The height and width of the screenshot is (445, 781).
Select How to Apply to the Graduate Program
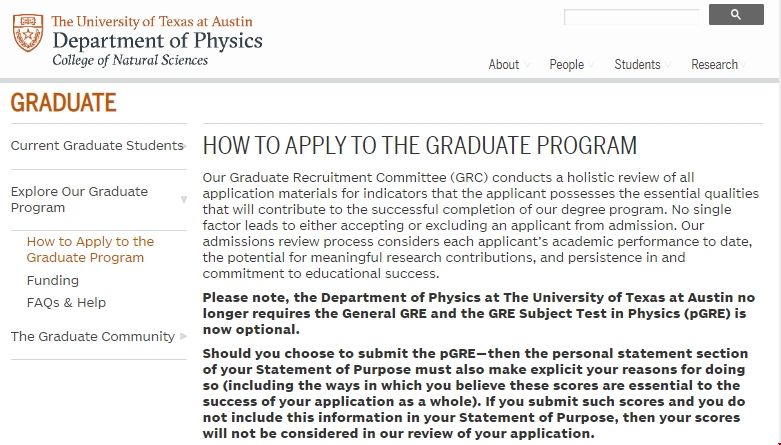[90, 249]
